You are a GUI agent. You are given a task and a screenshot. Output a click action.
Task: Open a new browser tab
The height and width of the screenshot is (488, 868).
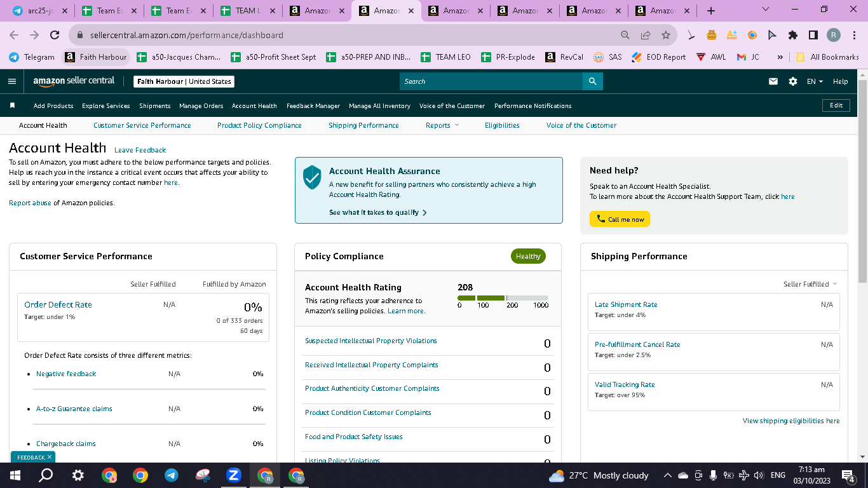pos(711,11)
